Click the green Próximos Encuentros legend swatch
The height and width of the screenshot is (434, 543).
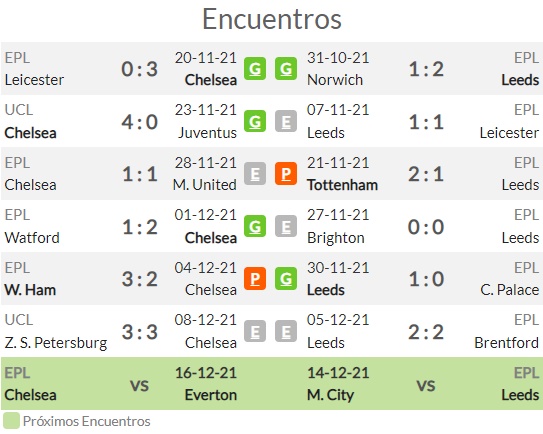coord(11,421)
